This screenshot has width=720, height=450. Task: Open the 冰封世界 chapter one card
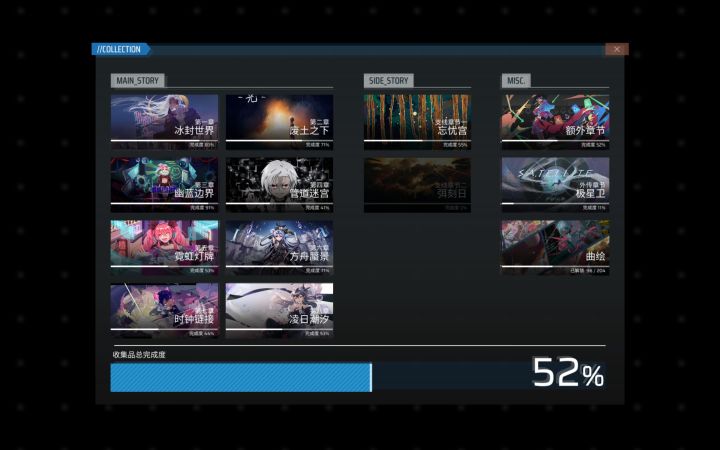point(164,122)
